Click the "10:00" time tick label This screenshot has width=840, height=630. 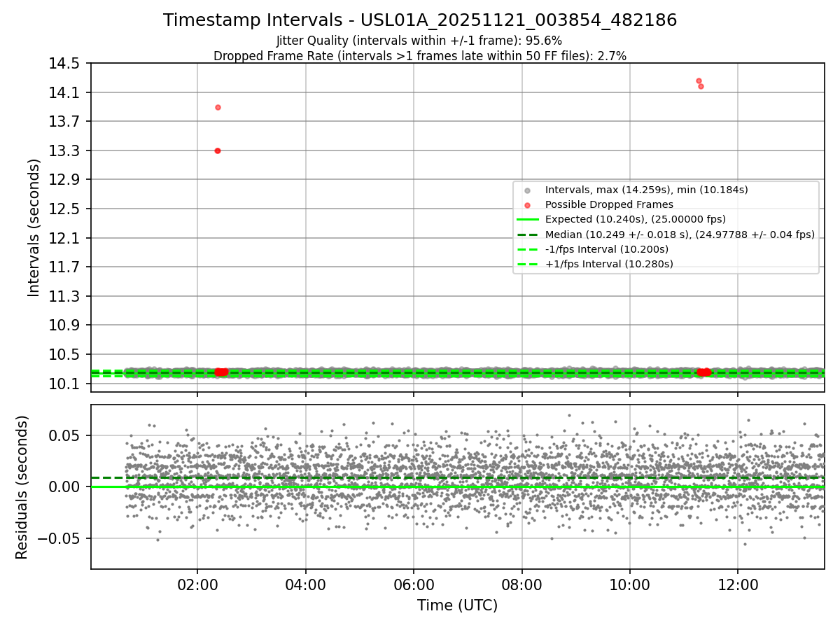(x=630, y=584)
